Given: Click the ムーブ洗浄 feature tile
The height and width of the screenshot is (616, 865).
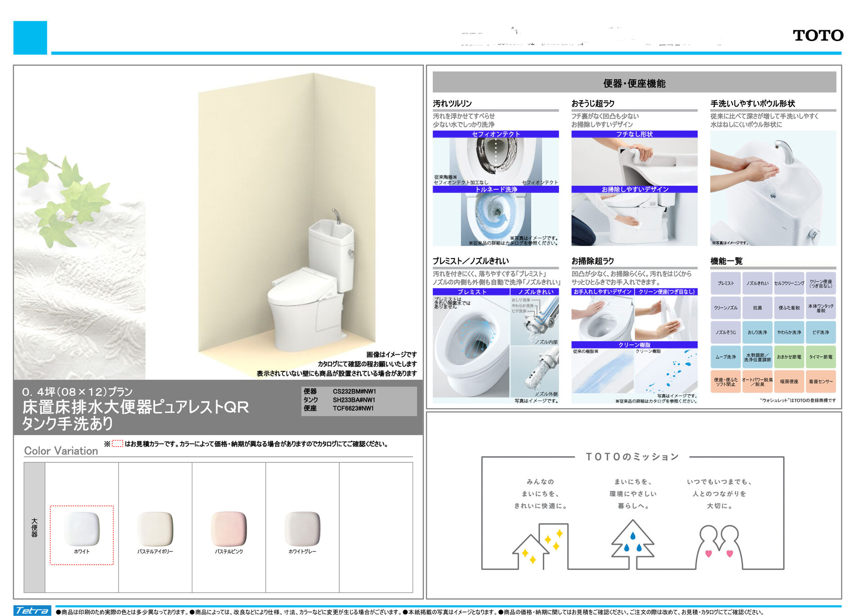Looking at the screenshot, I should coord(725,357).
